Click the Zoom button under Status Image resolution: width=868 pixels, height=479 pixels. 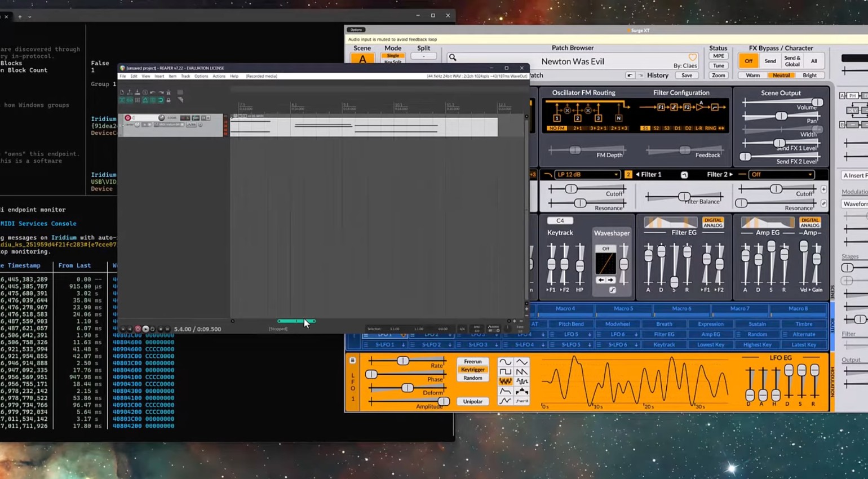pos(718,76)
